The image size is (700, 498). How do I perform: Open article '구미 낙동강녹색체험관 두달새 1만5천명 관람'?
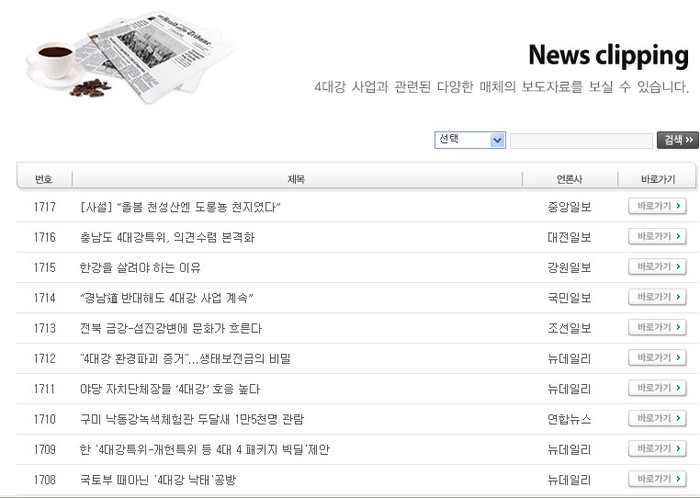click(x=192, y=419)
